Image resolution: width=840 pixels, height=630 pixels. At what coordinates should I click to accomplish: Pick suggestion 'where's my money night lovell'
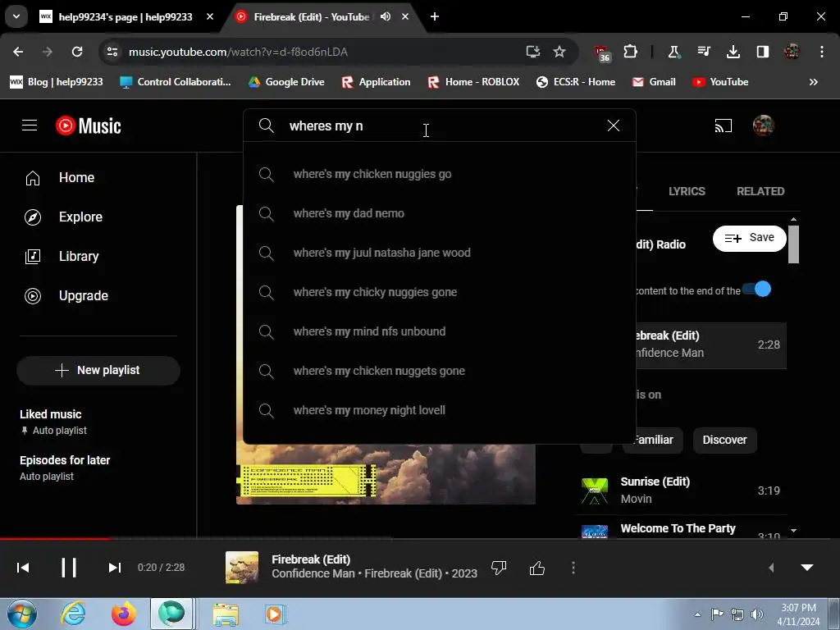(440, 410)
